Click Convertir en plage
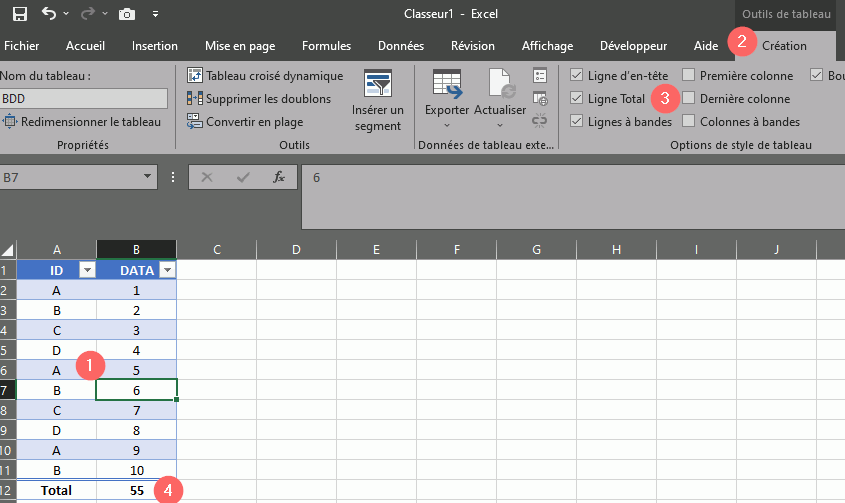The height and width of the screenshot is (503, 845). [245, 122]
